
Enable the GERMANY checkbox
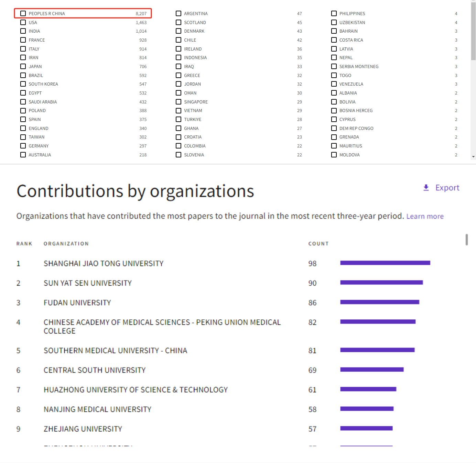23,146
